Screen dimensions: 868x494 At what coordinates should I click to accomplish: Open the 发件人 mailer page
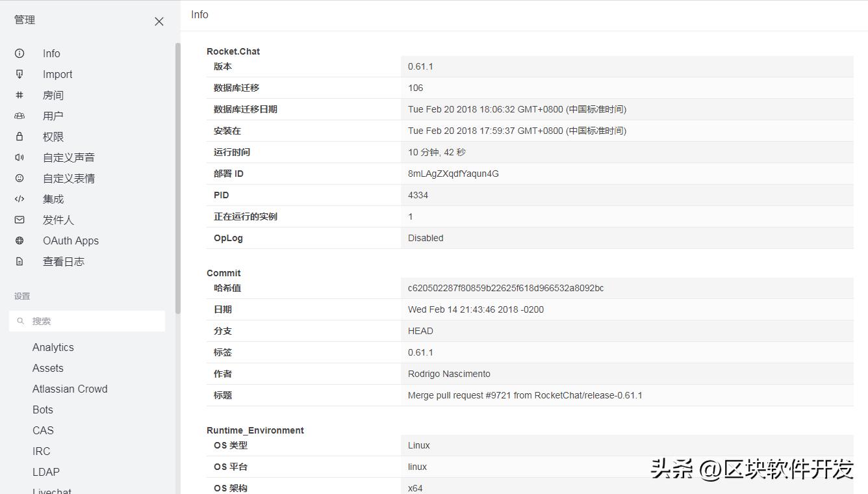coord(58,220)
